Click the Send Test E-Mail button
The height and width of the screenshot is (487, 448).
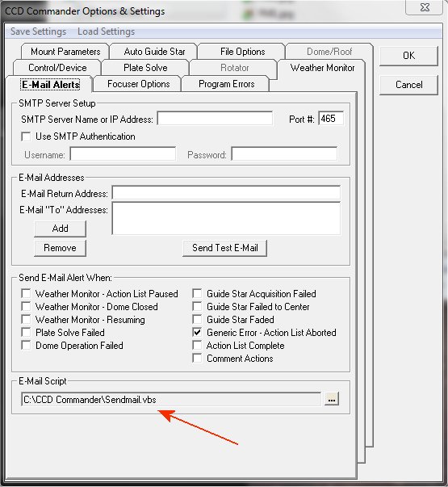[x=224, y=248]
